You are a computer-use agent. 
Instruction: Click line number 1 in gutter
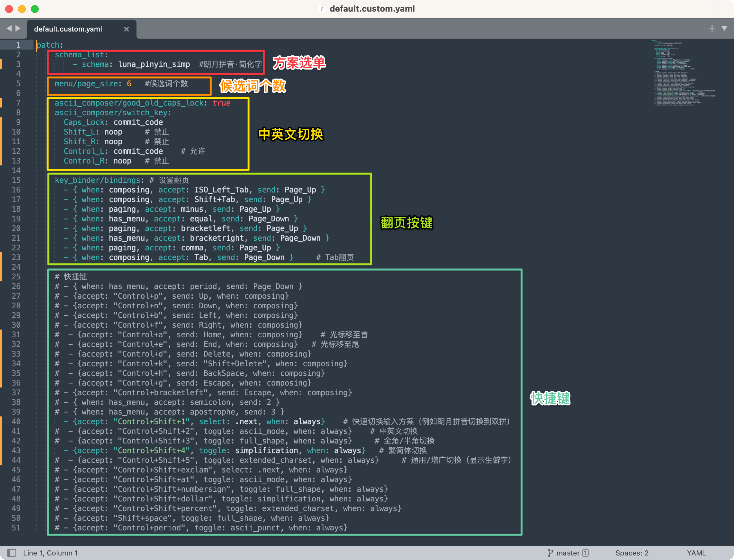coord(18,45)
